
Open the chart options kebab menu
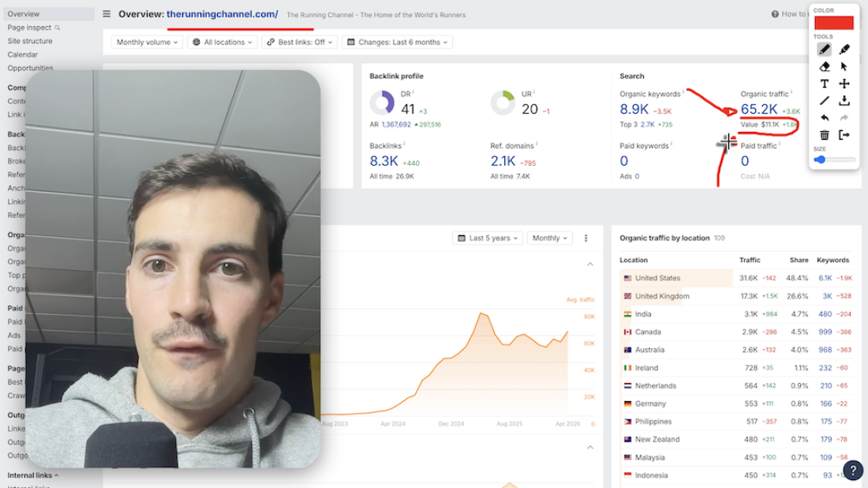(586, 238)
